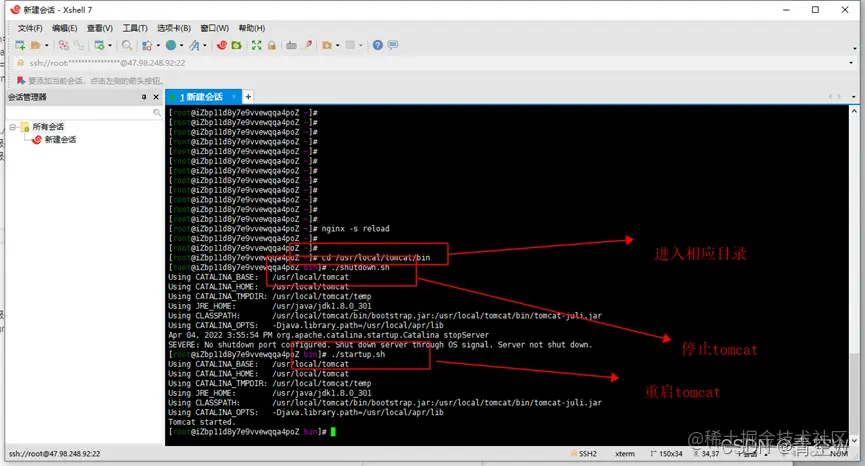Select the 所有会话 folder in tree
Image resolution: width=865 pixels, height=466 pixels.
[42, 127]
